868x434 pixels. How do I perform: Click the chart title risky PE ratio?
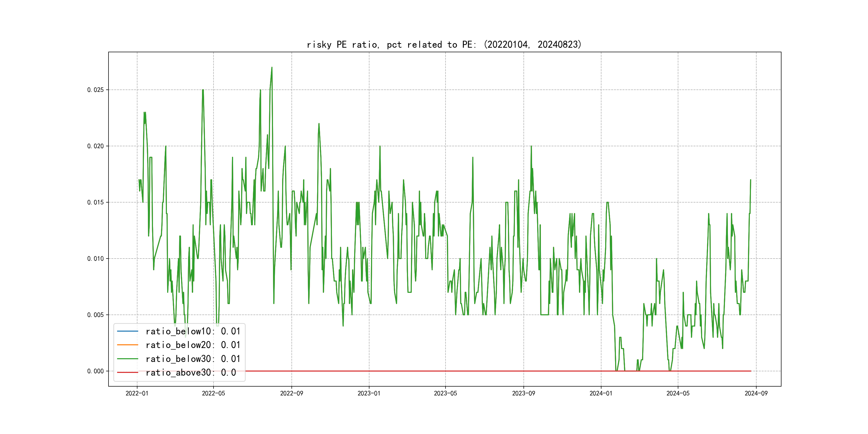444,44
